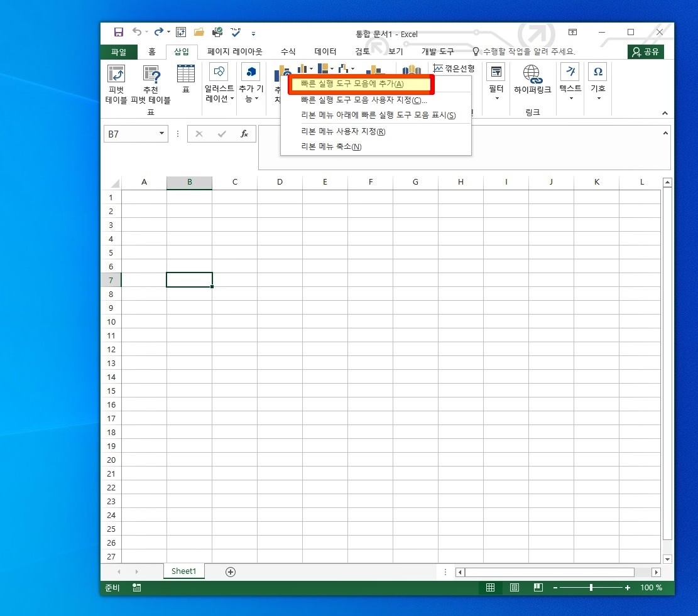The image size is (698, 616).
Task: Open the Redo history dropdown arrow
Action: tap(168, 32)
